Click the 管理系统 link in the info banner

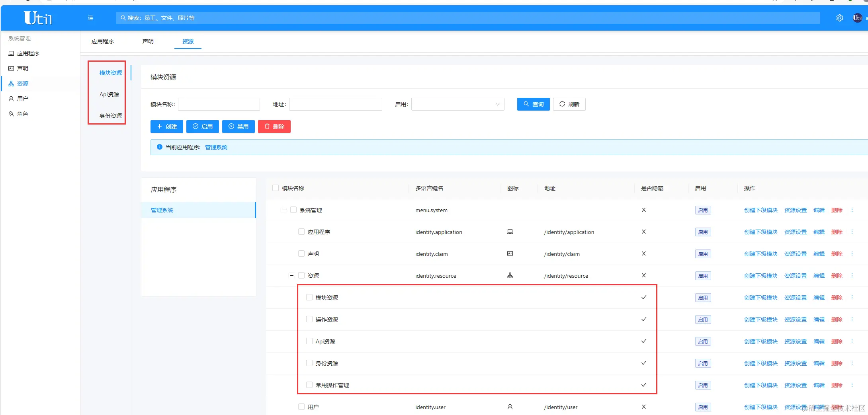click(x=216, y=147)
